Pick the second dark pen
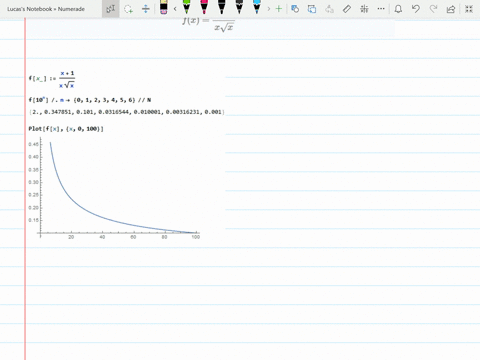This screenshot has height=360, width=480. point(239,7)
